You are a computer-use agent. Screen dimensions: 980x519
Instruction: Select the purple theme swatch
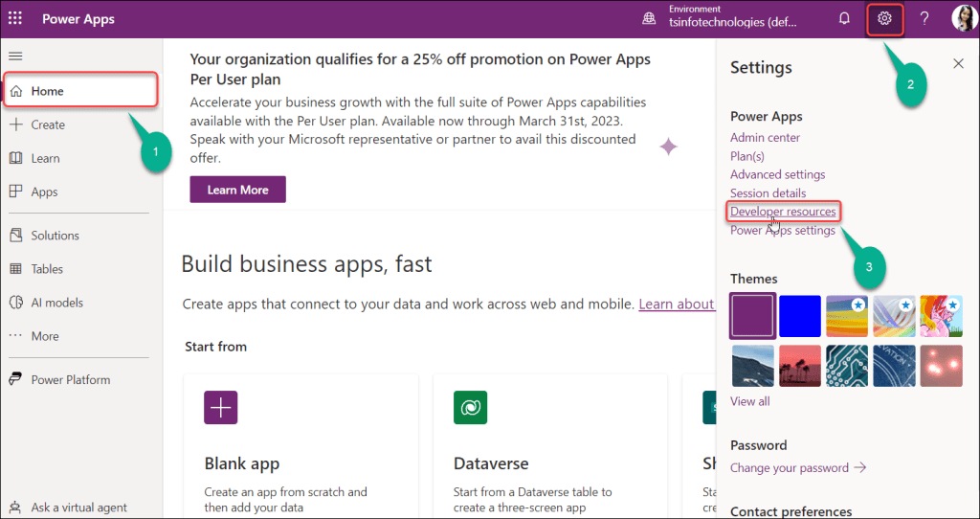(753, 316)
